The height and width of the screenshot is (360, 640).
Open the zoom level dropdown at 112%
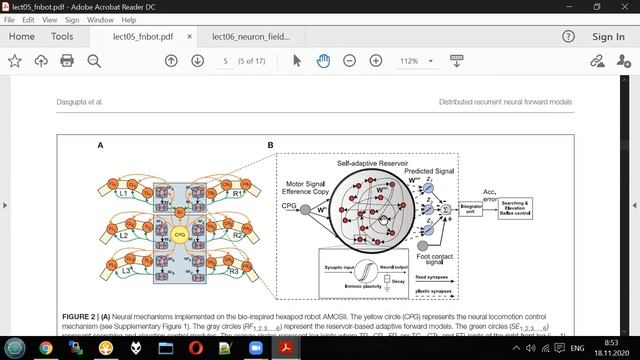tap(431, 61)
